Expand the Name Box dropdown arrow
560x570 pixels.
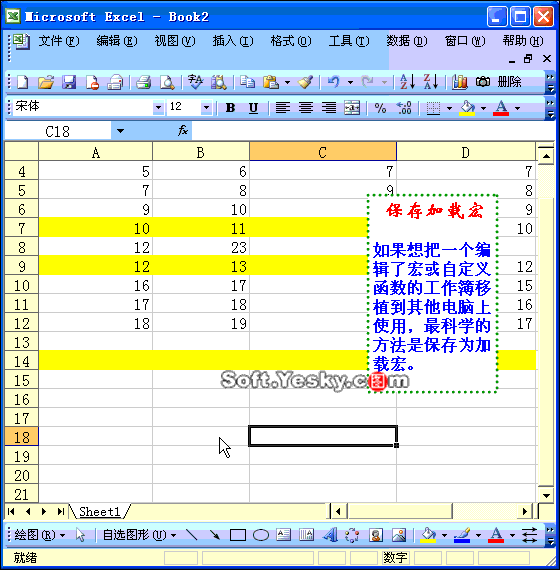click(x=120, y=131)
